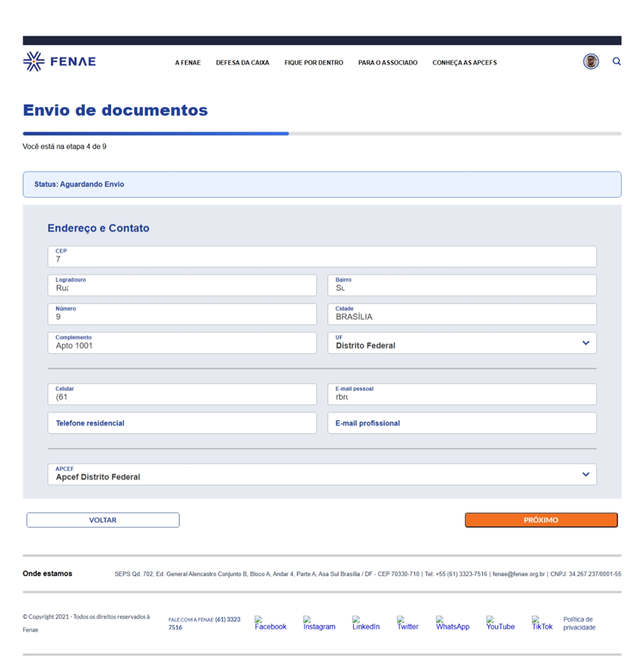Open the TikTok footer icon
Viewport: 644px width, 662px height.
[542, 623]
